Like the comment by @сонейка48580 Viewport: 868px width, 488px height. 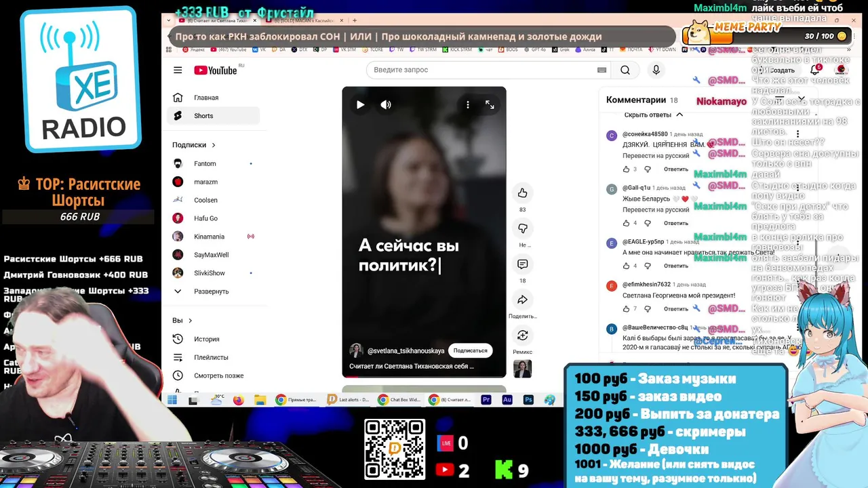pos(626,169)
